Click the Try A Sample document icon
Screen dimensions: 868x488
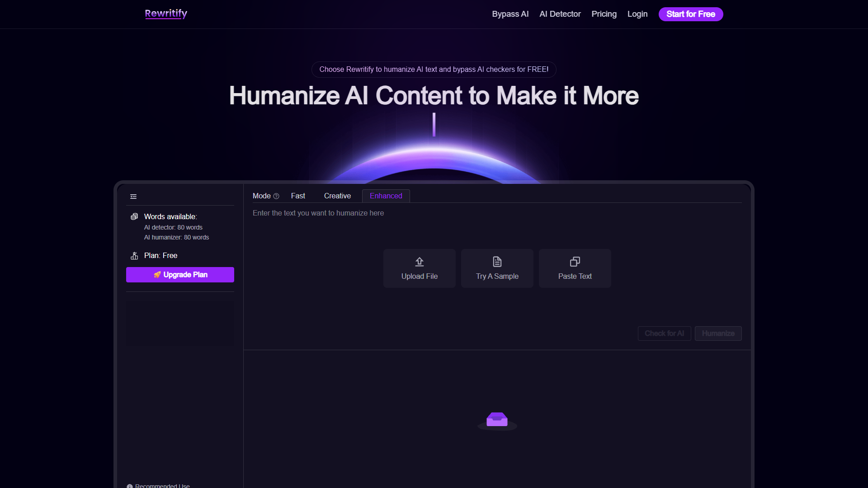point(497,262)
